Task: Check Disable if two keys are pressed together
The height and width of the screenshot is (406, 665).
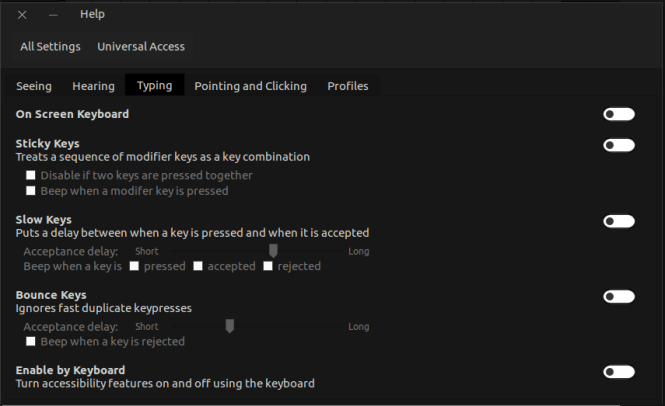Action: [x=31, y=176]
